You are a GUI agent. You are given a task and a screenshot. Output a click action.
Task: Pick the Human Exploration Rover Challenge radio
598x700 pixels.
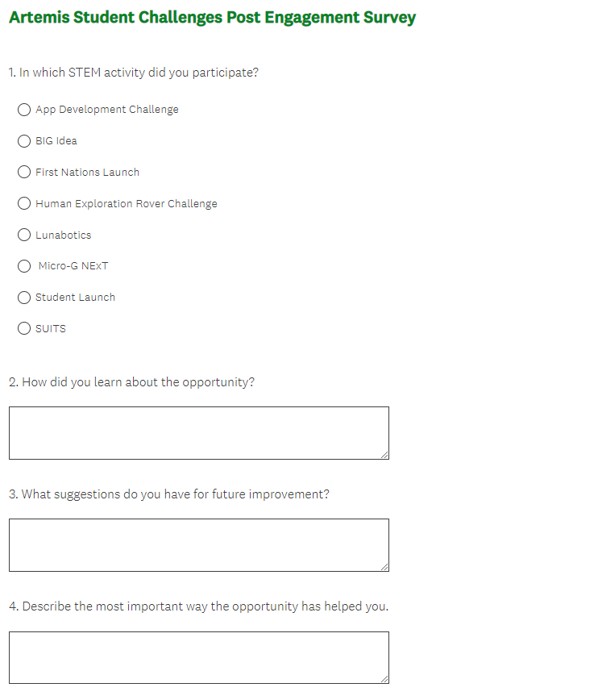click(24, 204)
